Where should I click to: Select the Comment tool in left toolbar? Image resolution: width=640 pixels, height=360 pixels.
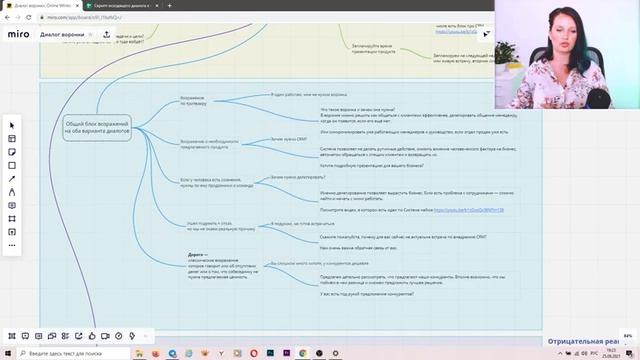12,205
